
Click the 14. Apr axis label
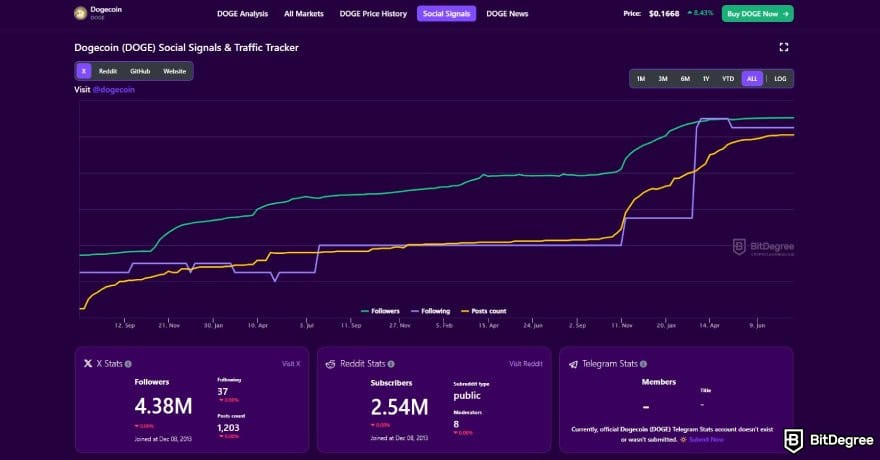(x=709, y=325)
